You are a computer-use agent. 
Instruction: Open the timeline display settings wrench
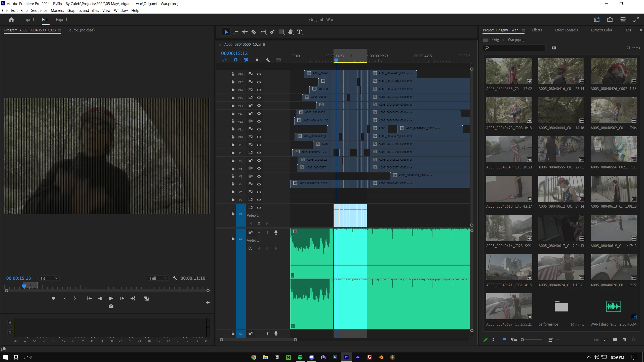tap(267, 60)
